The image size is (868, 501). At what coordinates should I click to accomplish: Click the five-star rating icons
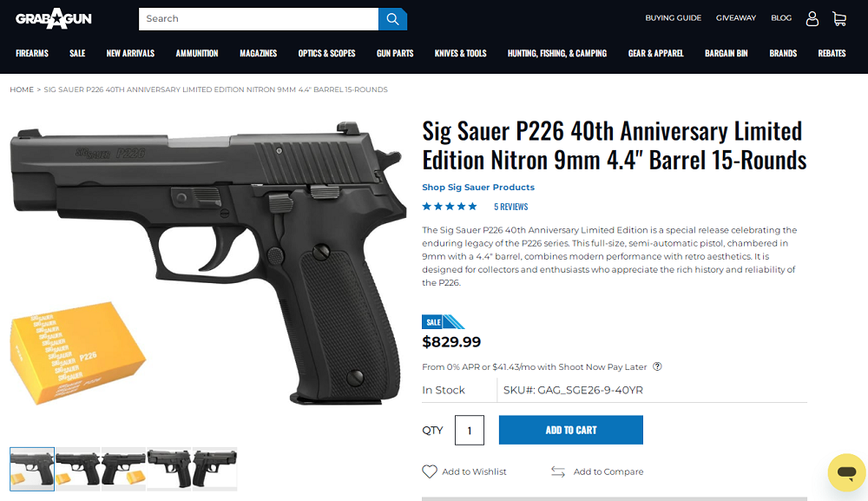click(x=450, y=207)
